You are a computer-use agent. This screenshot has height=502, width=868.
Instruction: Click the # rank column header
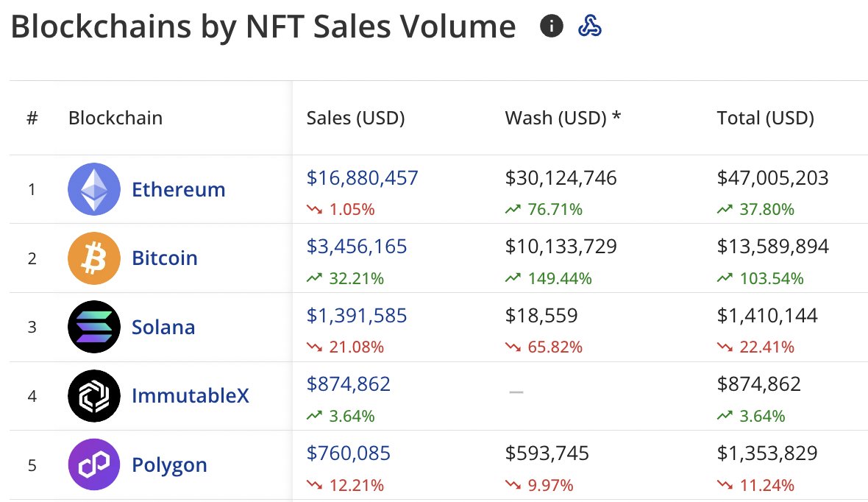(32, 118)
